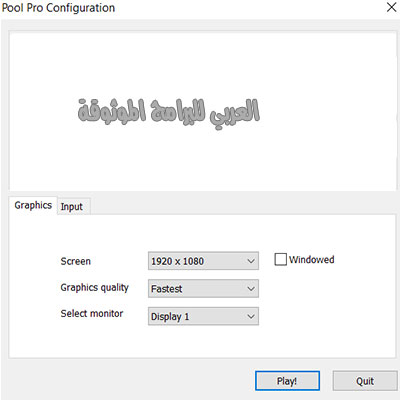The width and height of the screenshot is (400, 400).
Task: Click the Arabic watermark logo in banner
Action: [x=169, y=111]
